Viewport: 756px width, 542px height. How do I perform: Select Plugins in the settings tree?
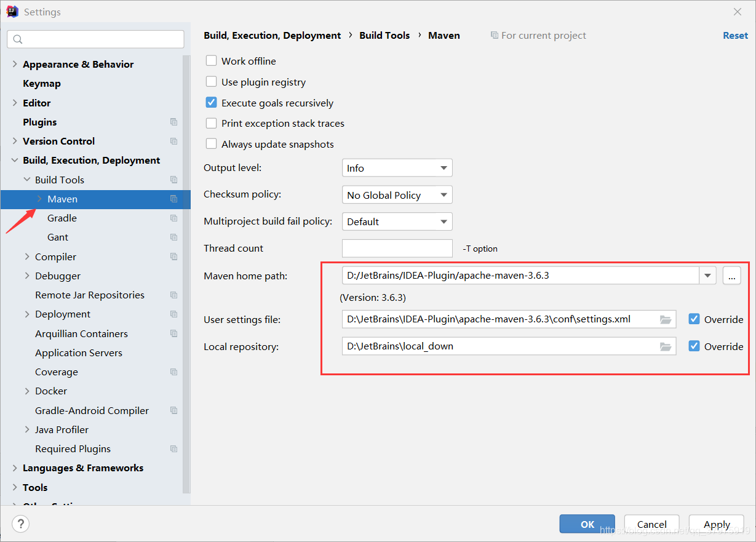tap(40, 122)
